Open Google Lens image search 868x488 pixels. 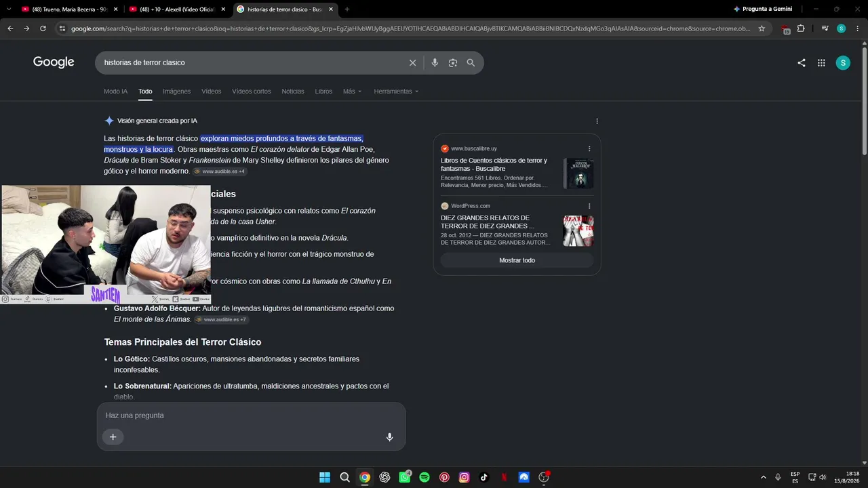(453, 62)
